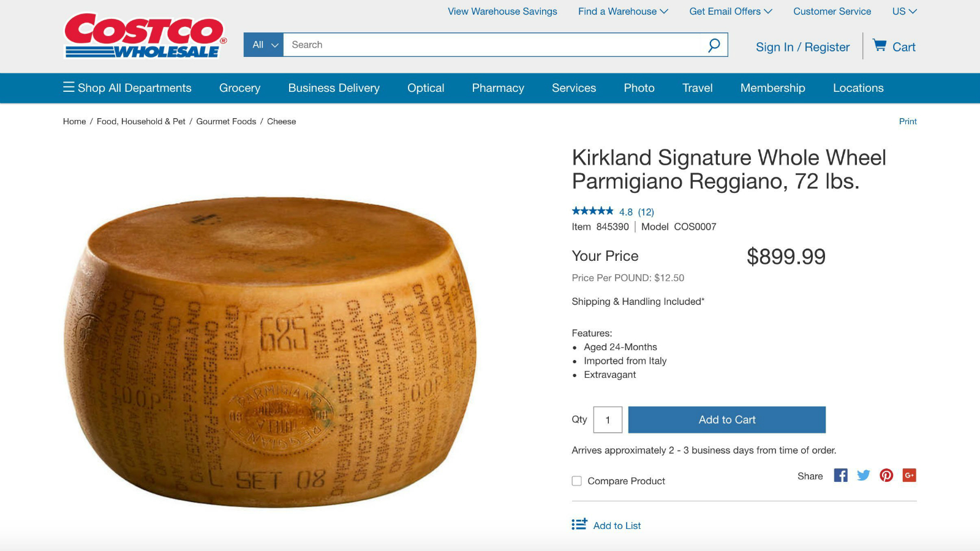Click the Add to List icon

tap(579, 525)
